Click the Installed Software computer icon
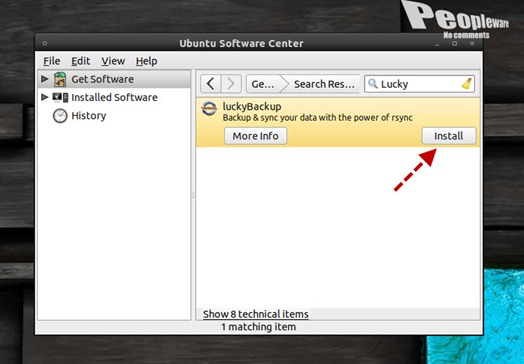Screen dimensions: 524x364 60,97
